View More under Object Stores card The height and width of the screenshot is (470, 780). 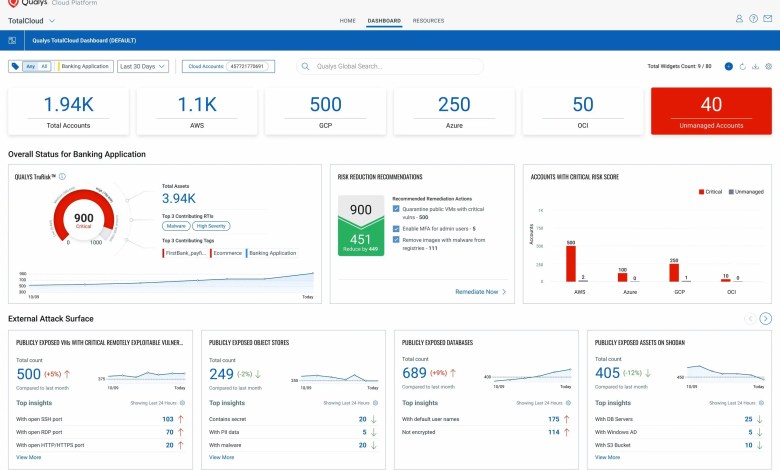tap(221, 457)
